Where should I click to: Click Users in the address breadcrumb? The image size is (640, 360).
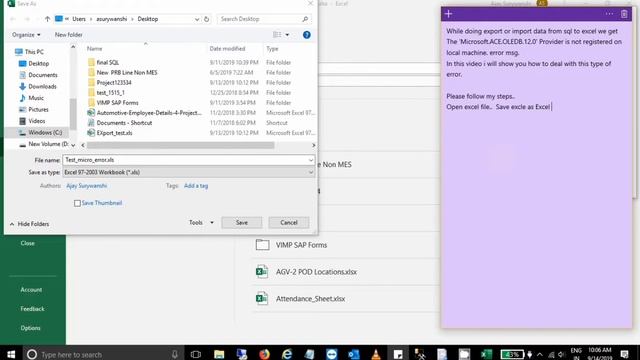[x=79, y=19]
